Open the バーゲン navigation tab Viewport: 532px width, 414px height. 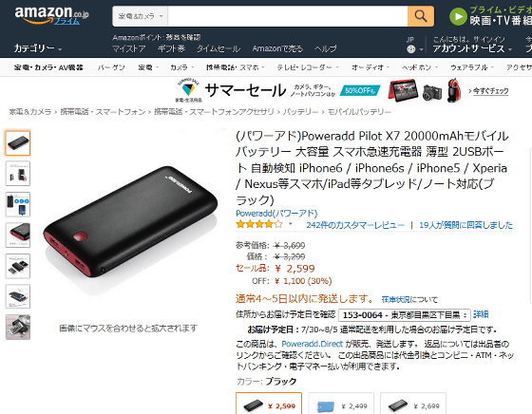click(111, 67)
